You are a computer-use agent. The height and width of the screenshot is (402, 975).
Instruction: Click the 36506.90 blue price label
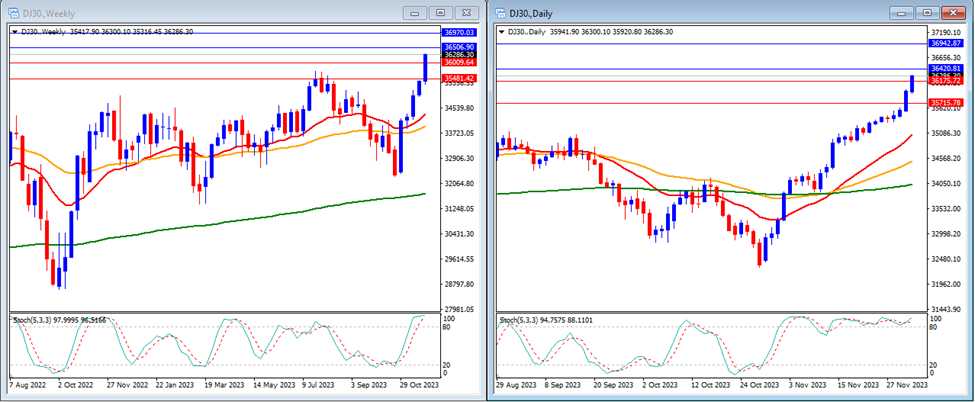[459, 47]
